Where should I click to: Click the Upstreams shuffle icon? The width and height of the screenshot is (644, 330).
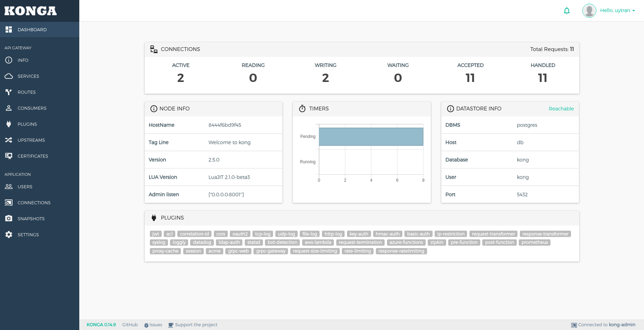(x=9, y=140)
